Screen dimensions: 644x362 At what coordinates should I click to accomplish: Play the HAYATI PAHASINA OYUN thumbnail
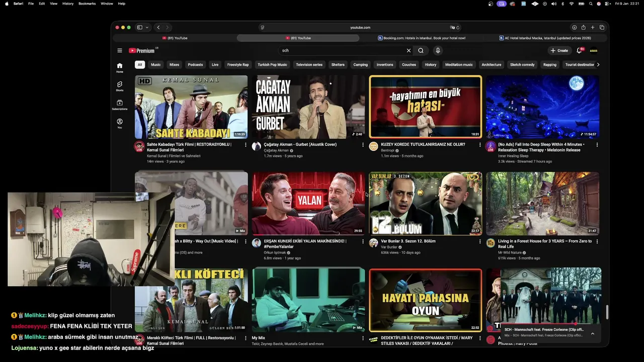(x=426, y=300)
